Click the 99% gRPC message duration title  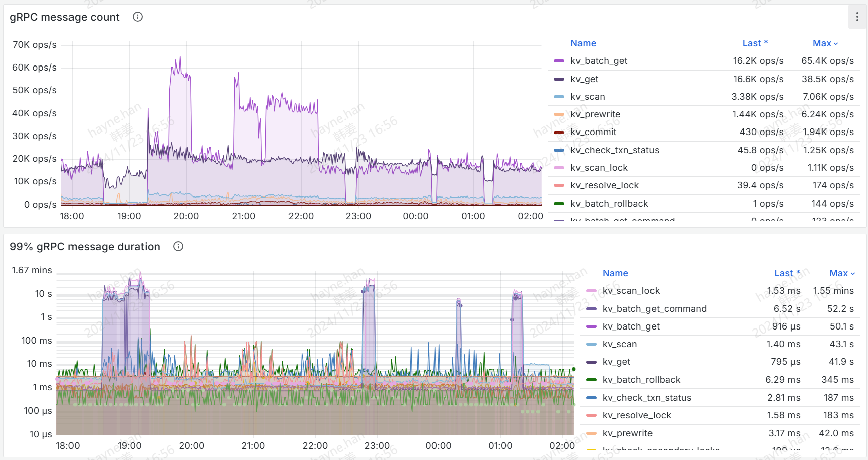(x=85, y=247)
